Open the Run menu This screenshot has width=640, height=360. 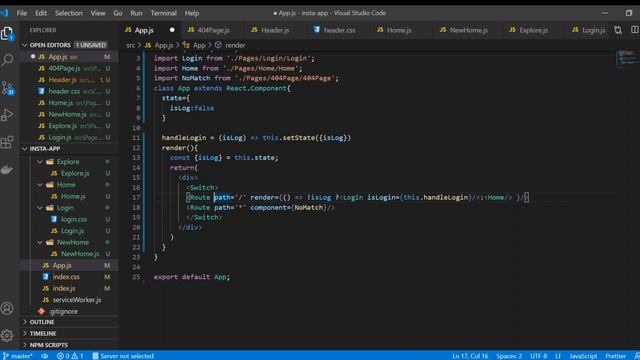136,13
